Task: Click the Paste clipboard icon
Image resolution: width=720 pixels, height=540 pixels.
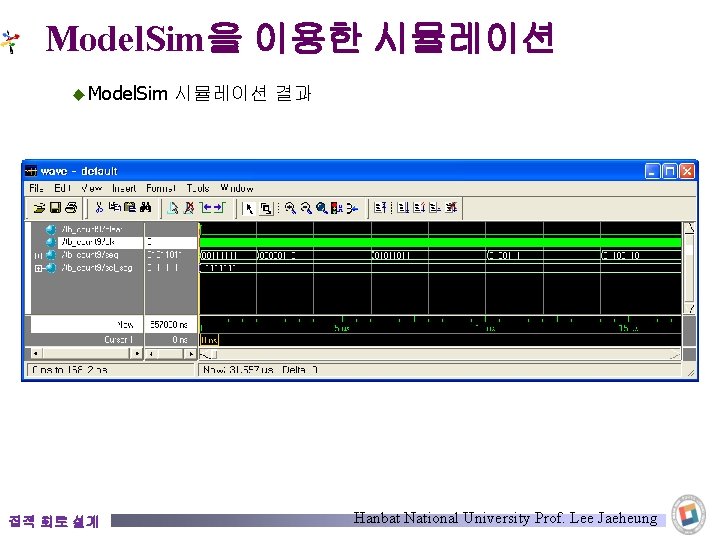Action: [x=130, y=208]
